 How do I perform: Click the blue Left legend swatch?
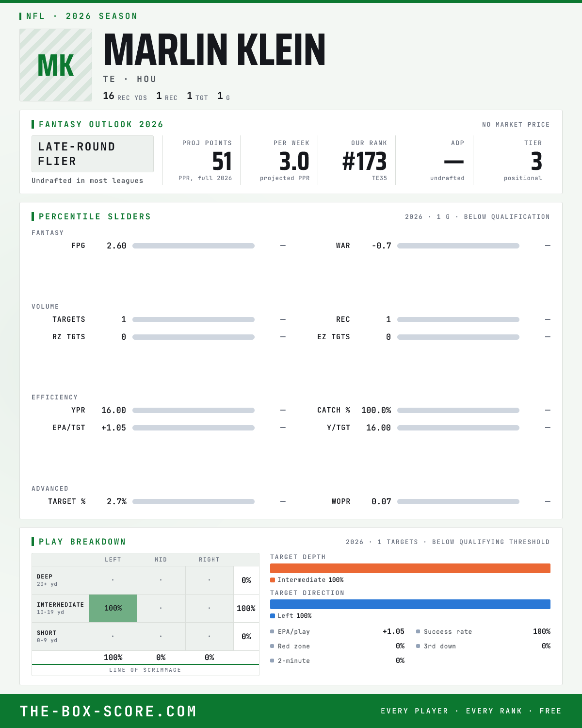pos(273,616)
